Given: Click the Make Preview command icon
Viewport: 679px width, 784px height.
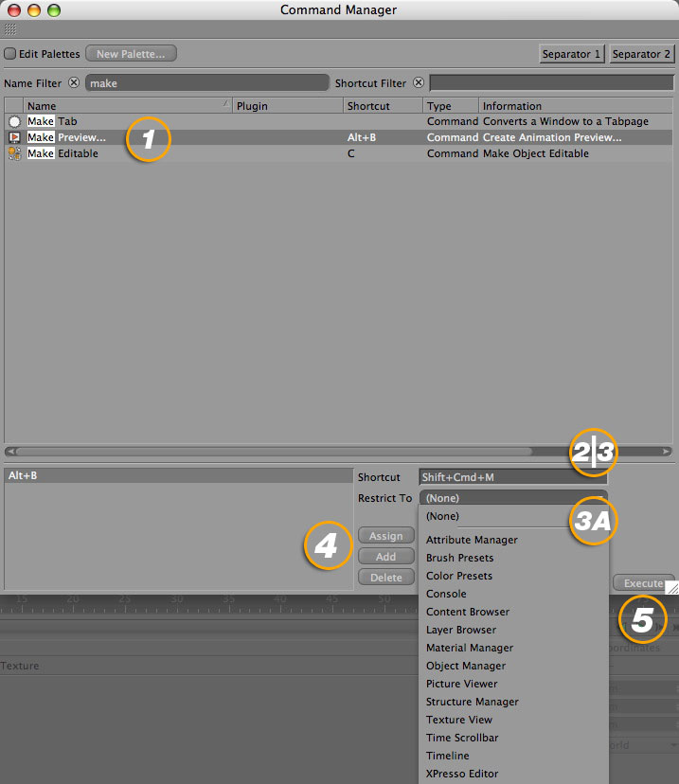Looking at the screenshot, I should click(x=14, y=137).
